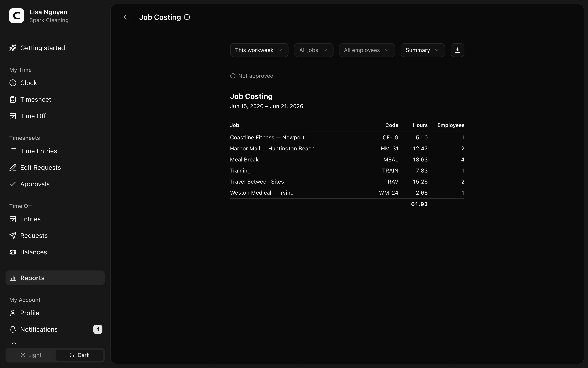The width and height of the screenshot is (588, 368).
Task: Click the Time Entries list icon
Action: coord(13,151)
